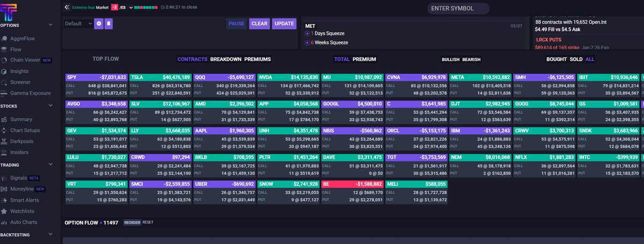Filter top flow by BULLISH
Viewport: 644px width, 244px height.
[451, 59]
